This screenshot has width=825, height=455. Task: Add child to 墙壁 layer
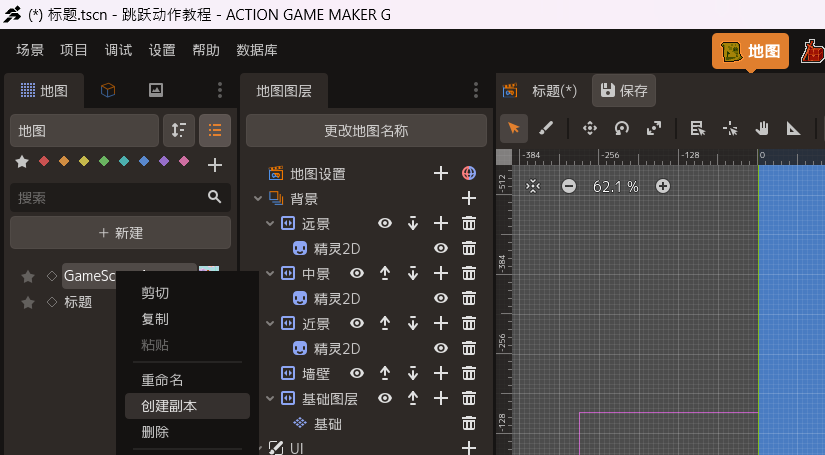441,373
